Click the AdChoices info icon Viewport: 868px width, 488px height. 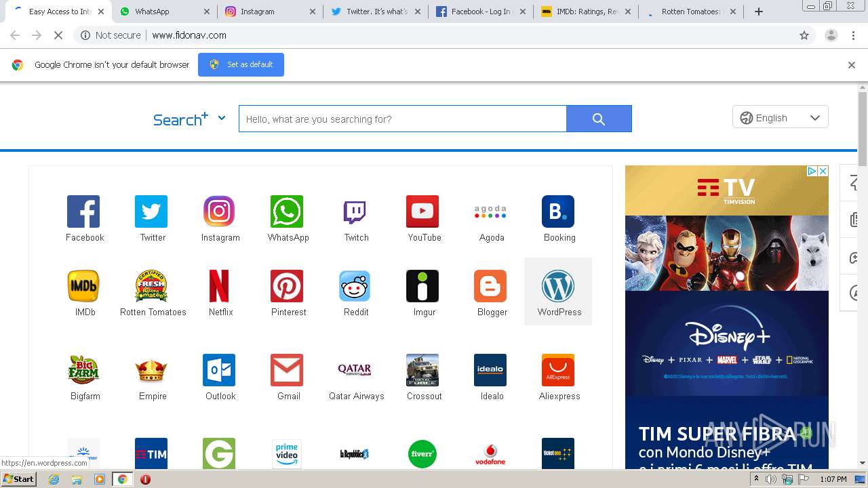pyautogui.click(x=812, y=171)
